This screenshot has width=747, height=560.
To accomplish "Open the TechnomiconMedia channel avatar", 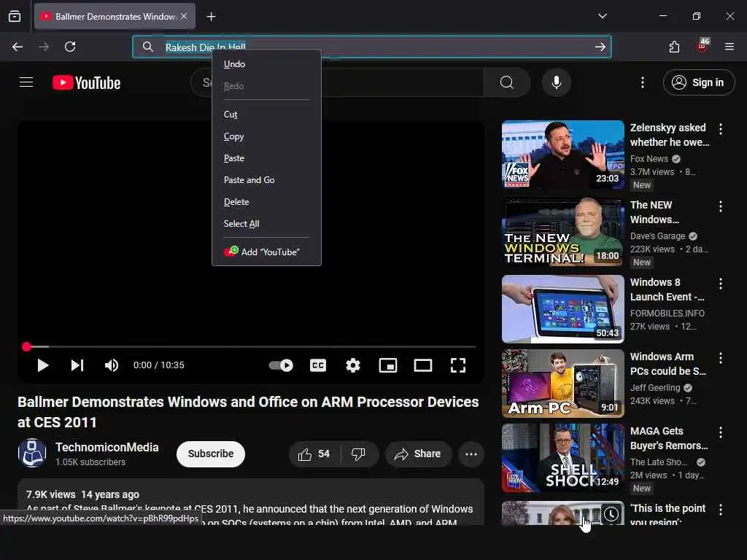I will (32, 453).
